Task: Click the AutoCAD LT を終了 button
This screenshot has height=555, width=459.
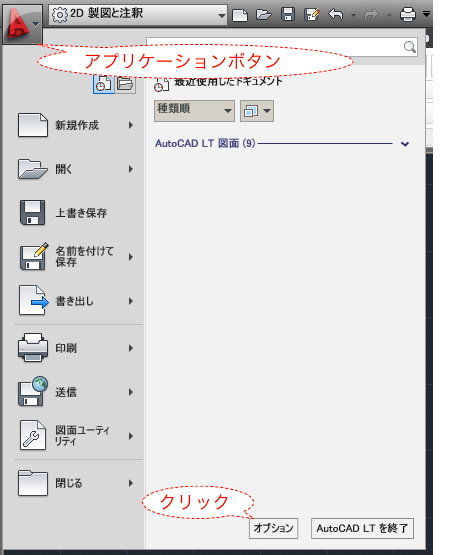Action: [362, 528]
